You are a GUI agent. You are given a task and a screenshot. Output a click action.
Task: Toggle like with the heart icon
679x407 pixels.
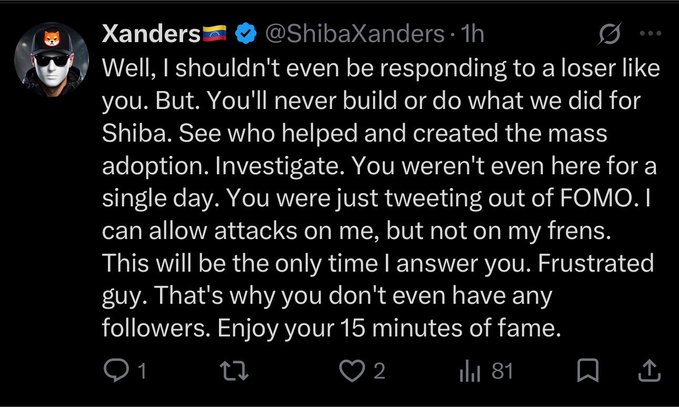click(352, 371)
